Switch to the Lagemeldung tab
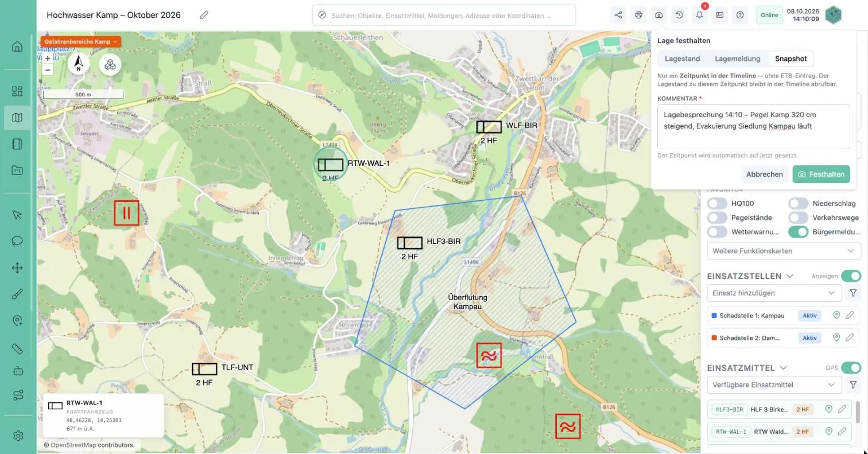Screen dimensions: 868x454 click(x=737, y=59)
